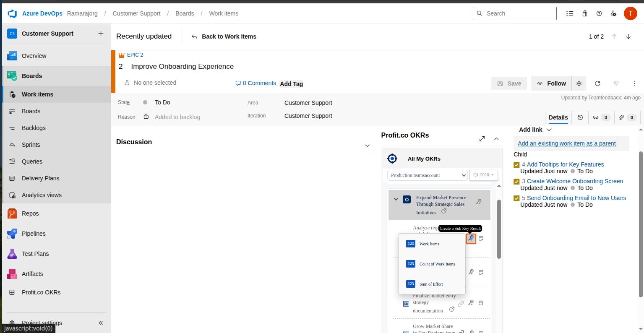
Task: Click the refresh work item icon
Action: (x=597, y=83)
